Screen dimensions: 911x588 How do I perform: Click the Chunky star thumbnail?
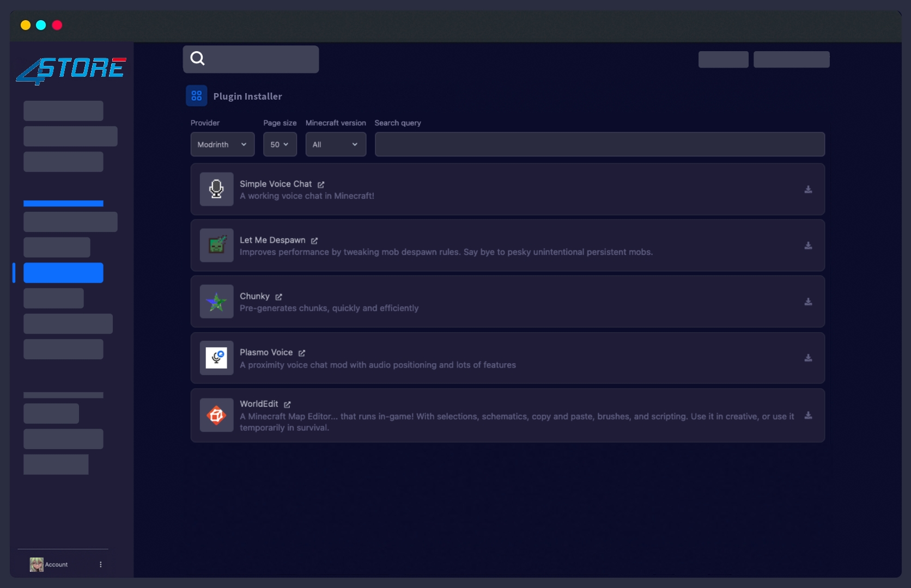[216, 301]
